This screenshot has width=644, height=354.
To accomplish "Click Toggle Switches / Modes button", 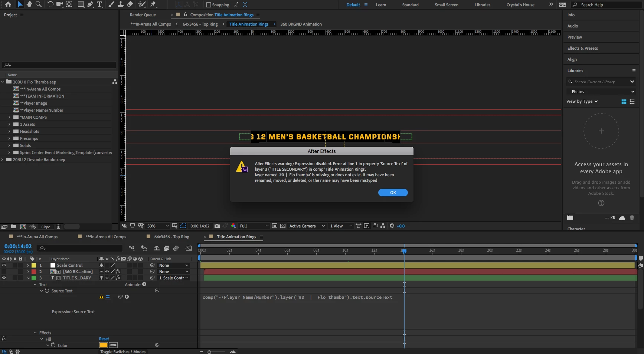I will click(x=123, y=352).
